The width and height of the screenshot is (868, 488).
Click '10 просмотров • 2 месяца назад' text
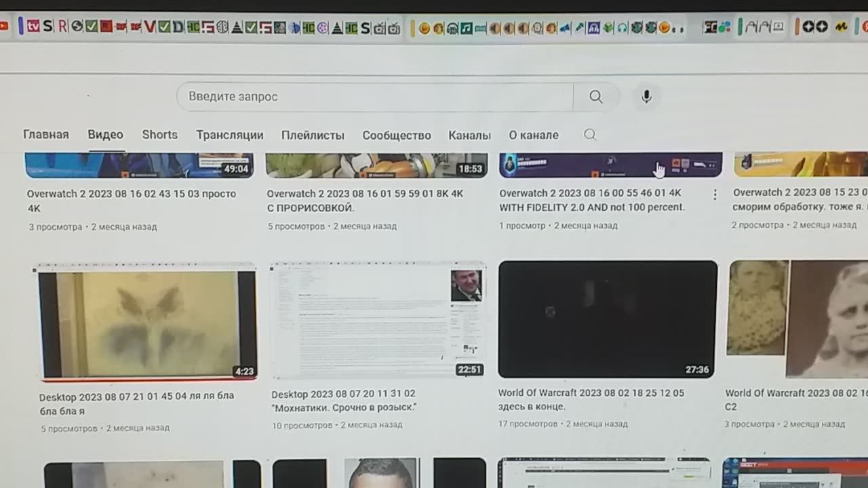pyautogui.click(x=337, y=425)
